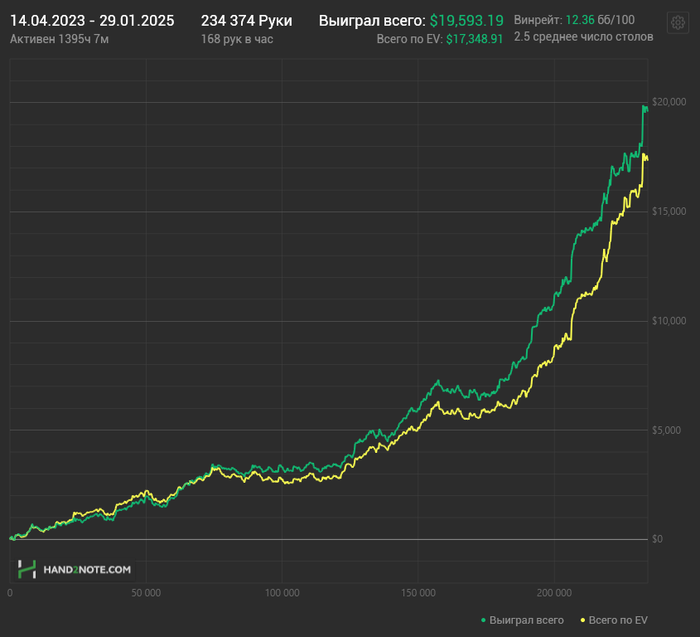Click the '150 000' x-axis label

pos(418,593)
